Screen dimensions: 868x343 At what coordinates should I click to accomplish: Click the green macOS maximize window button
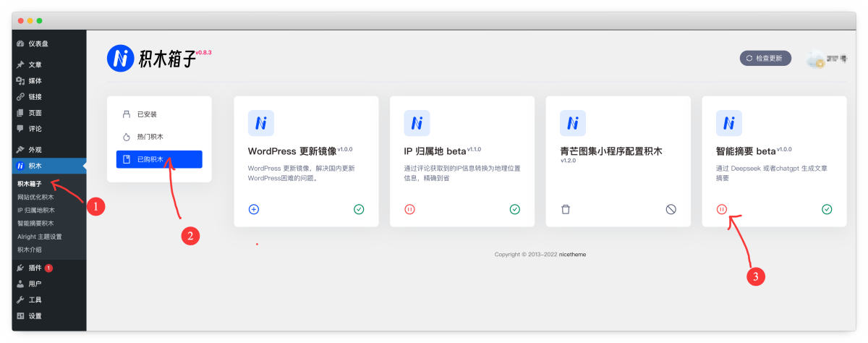tap(39, 20)
